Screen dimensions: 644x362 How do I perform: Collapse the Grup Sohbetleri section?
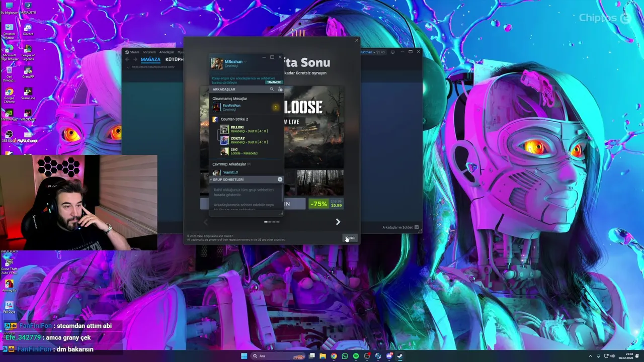point(211,179)
